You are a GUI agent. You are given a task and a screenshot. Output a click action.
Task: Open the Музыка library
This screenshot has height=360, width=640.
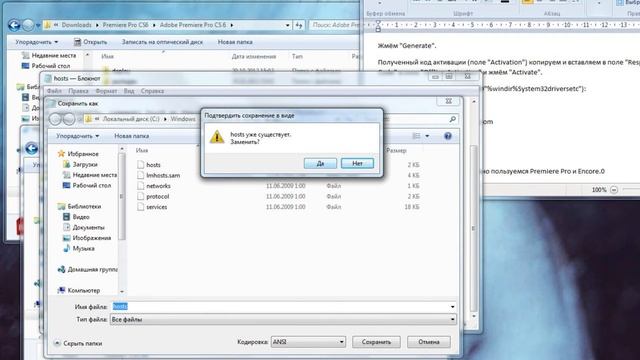(x=79, y=249)
